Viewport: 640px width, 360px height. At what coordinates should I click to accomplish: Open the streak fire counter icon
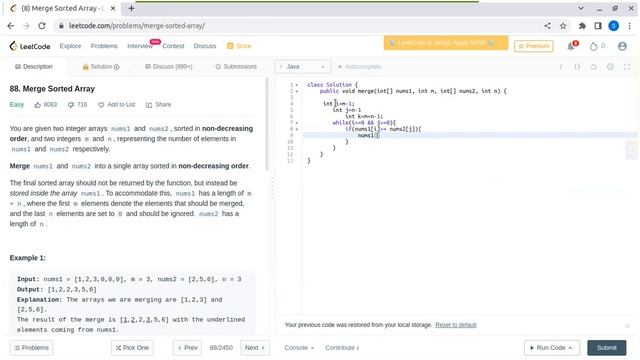(x=593, y=46)
